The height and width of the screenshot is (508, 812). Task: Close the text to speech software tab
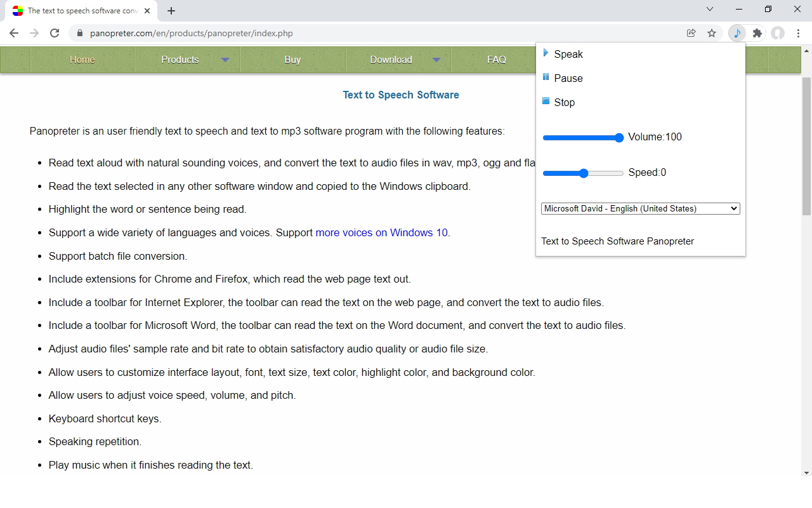(x=147, y=11)
